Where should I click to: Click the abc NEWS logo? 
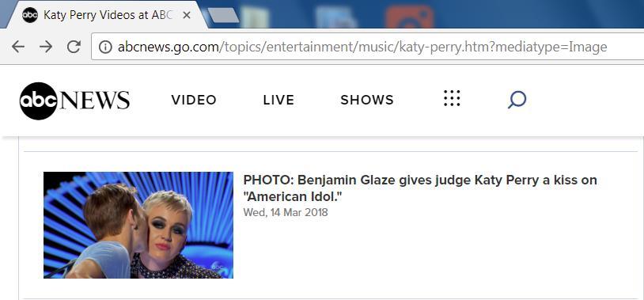pyautogui.click(x=74, y=101)
